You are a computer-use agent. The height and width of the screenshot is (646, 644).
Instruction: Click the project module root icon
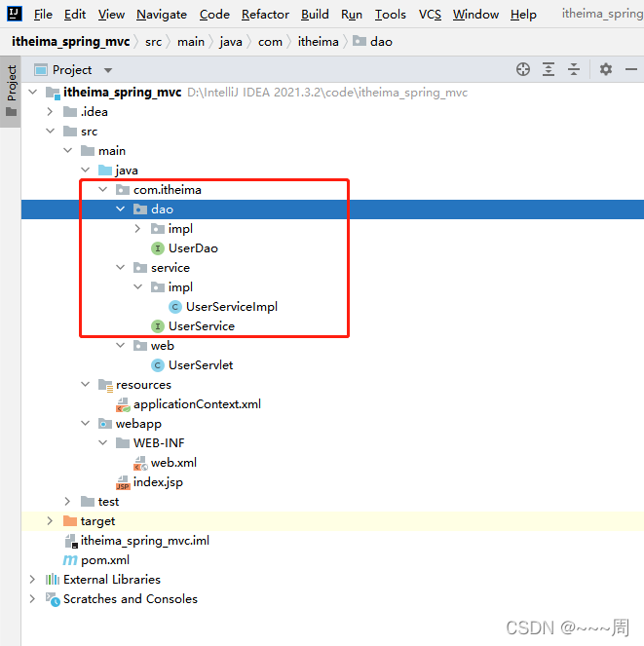53,93
